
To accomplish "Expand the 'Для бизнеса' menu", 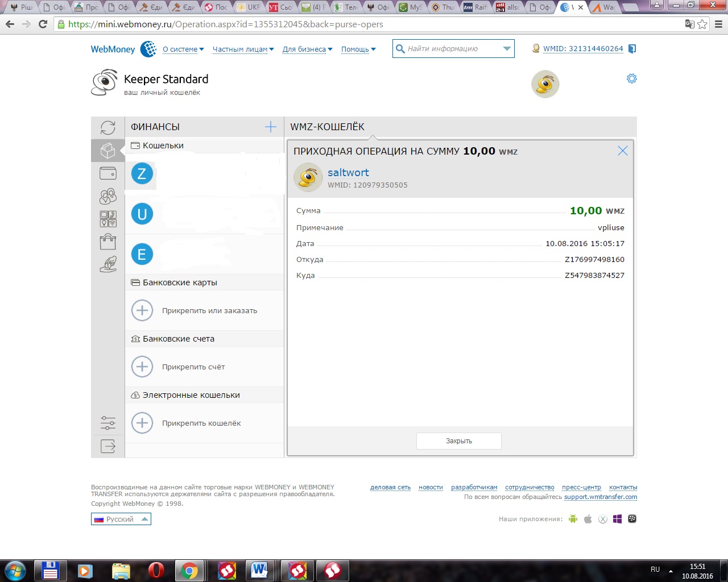I will point(307,49).
